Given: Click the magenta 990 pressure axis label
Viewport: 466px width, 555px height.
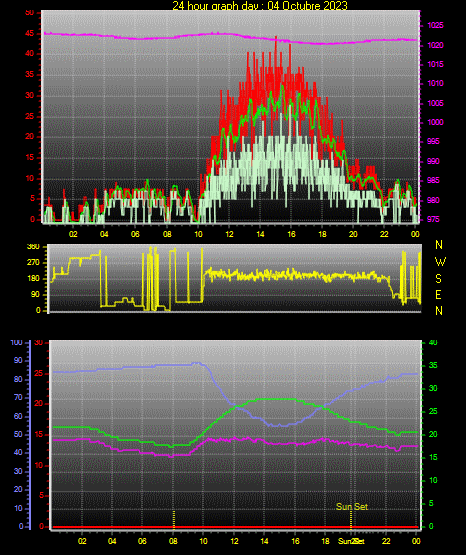Looking at the screenshot, I should pyautogui.click(x=433, y=161).
